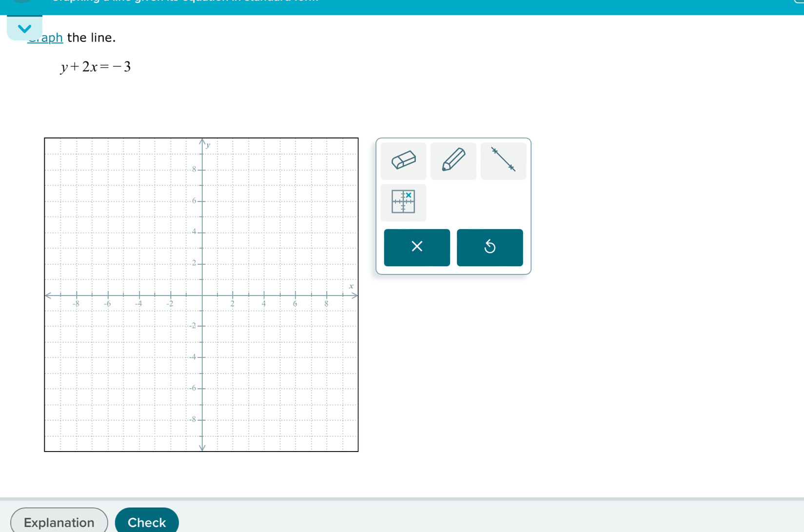This screenshot has width=804, height=532.
Task: Click the -6 tick mark on the y-axis
Action: (202, 388)
